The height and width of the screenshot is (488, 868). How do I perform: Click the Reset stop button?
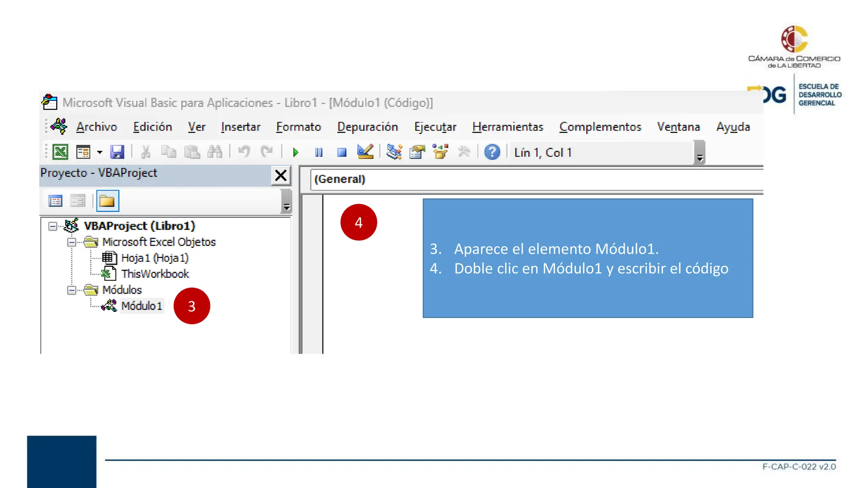click(x=342, y=152)
